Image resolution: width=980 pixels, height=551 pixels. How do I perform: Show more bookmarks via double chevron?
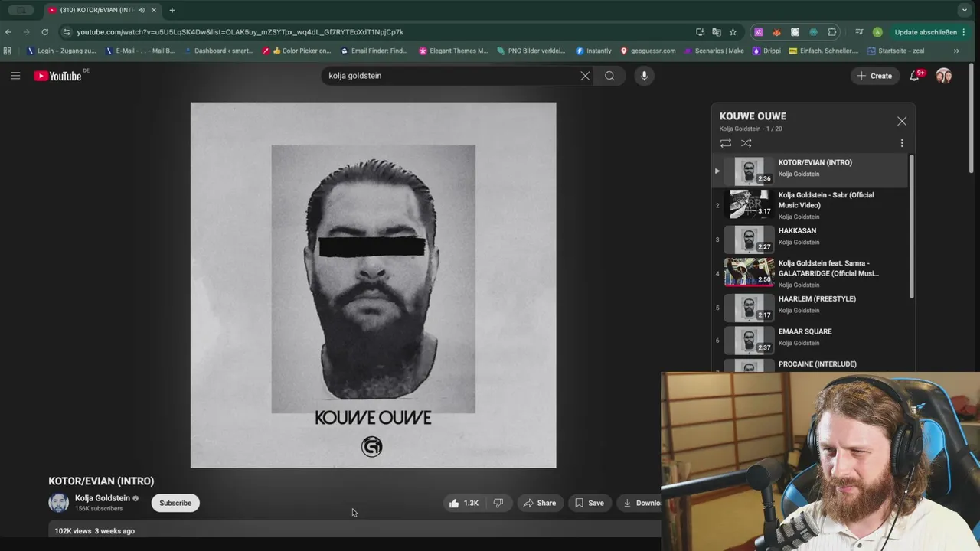pos(956,51)
